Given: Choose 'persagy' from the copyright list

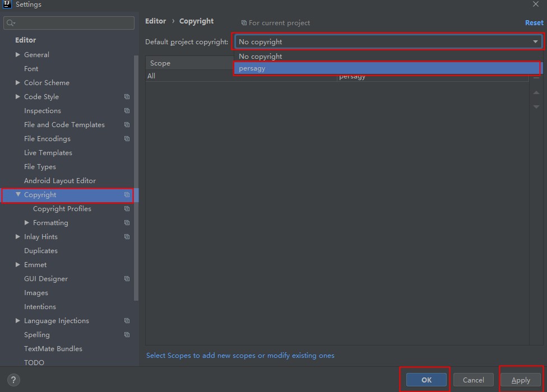Looking at the screenshot, I should (x=387, y=68).
